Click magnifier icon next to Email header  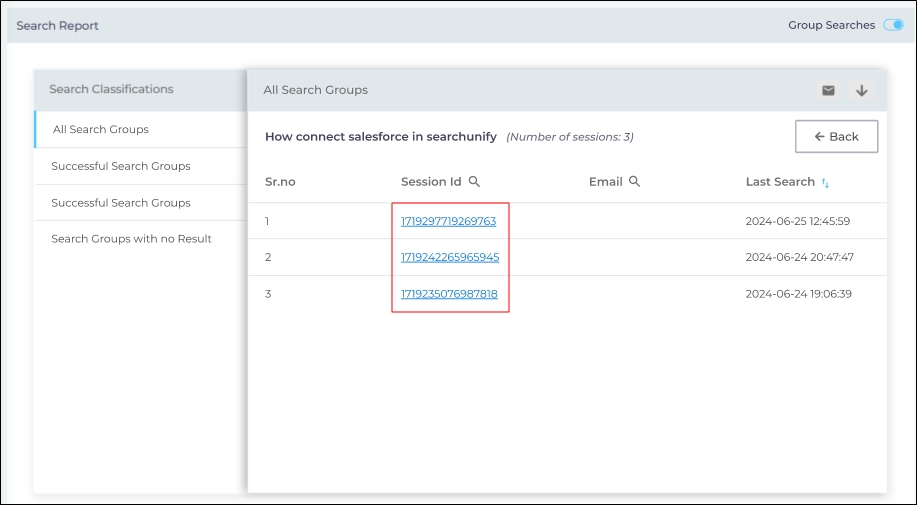634,182
